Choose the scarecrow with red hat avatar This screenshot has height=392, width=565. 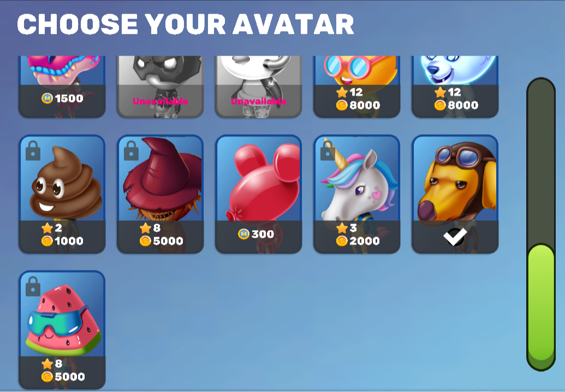[x=160, y=195]
